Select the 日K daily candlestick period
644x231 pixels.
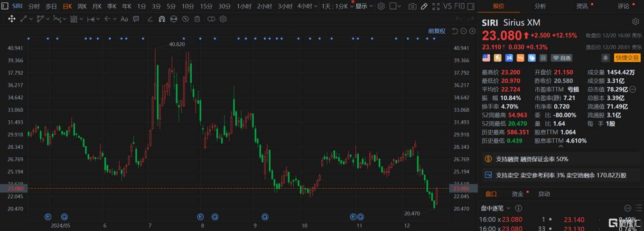coord(67,6)
